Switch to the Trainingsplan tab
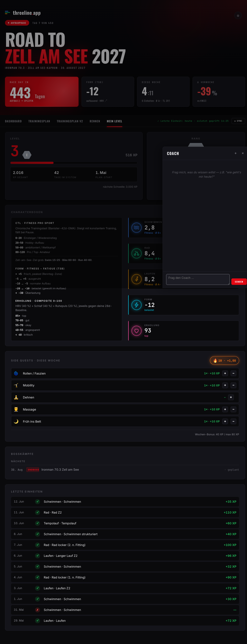The height and width of the screenshot is (644, 247). pos(39,121)
